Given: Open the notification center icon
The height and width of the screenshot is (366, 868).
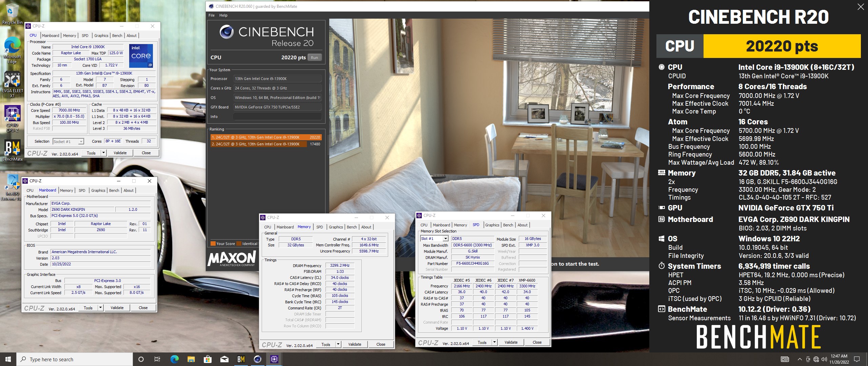Looking at the screenshot, I should (857, 359).
